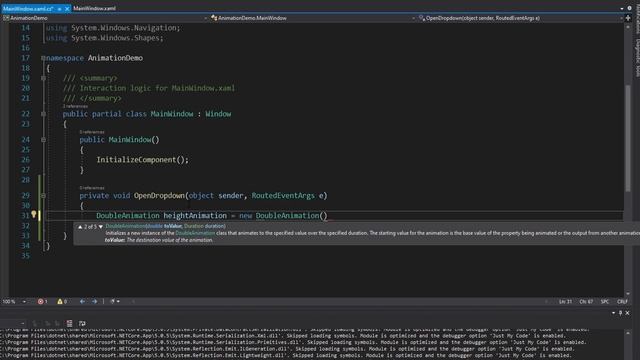Viewport: 640px width, 360px height.
Task: Collapse the OpenDropdown method at line 29
Action: (x=43, y=196)
